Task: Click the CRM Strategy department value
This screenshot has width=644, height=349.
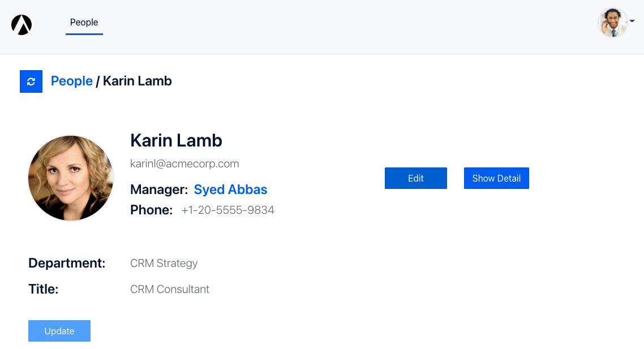Action: pos(164,263)
